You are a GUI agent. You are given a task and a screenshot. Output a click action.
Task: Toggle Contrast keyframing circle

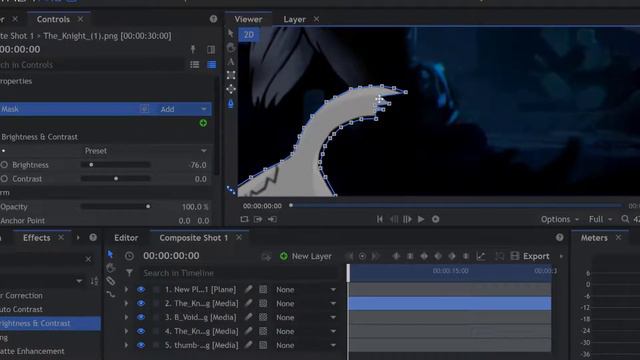pos(4,179)
